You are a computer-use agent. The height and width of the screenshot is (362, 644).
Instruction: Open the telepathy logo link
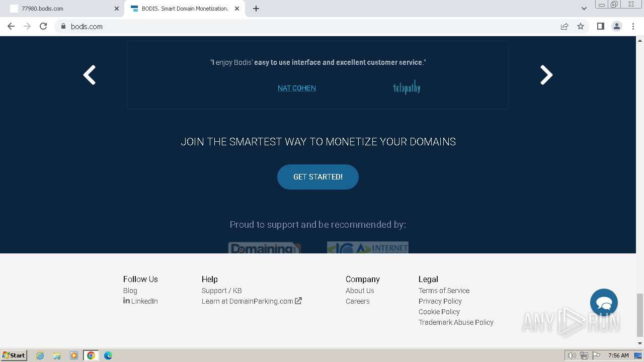[x=407, y=87]
